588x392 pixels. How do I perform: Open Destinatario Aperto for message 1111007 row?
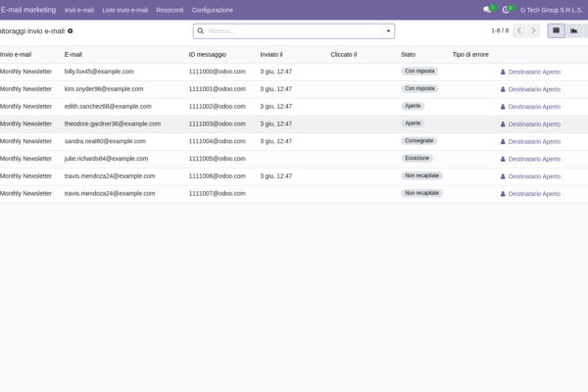coord(530,194)
